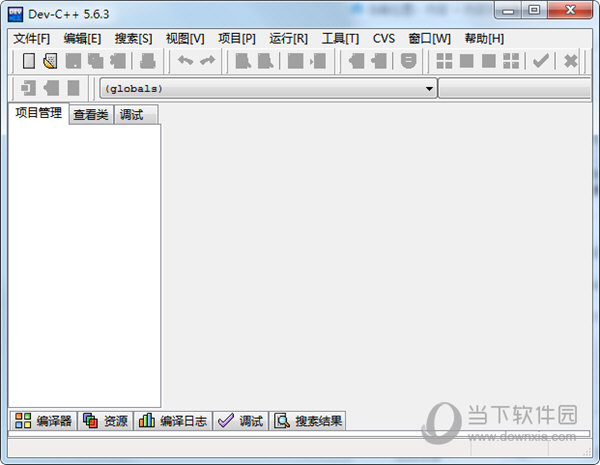Open the 运行[R] menu
The height and width of the screenshot is (465, 600).
[288, 39]
